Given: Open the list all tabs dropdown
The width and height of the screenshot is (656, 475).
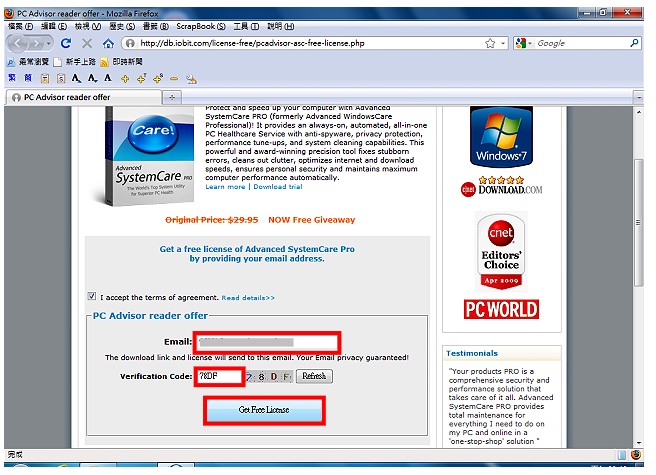Looking at the screenshot, I should pyautogui.click(x=638, y=98).
